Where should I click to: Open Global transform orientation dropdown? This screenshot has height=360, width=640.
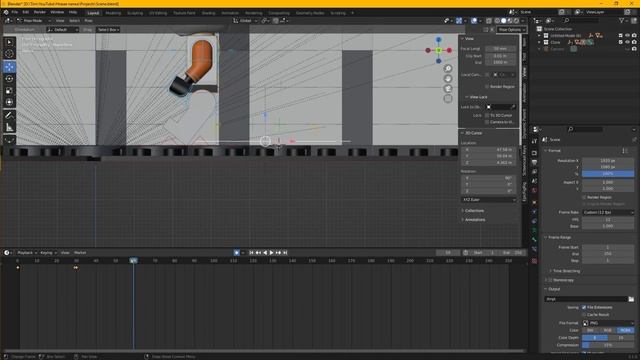tap(245, 20)
